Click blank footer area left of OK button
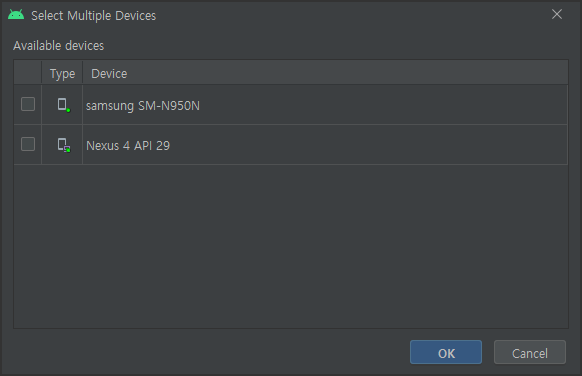 [x=208, y=352]
